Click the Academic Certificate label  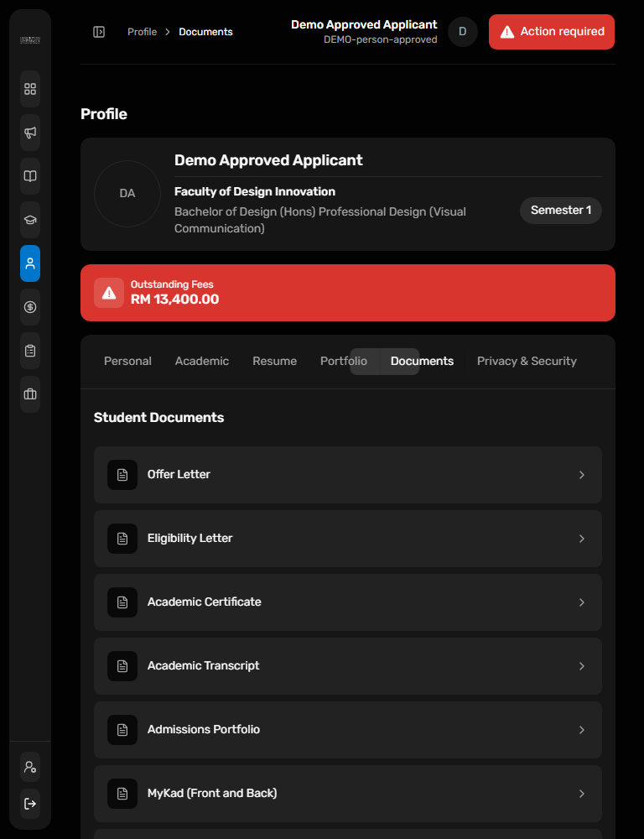click(205, 602)
